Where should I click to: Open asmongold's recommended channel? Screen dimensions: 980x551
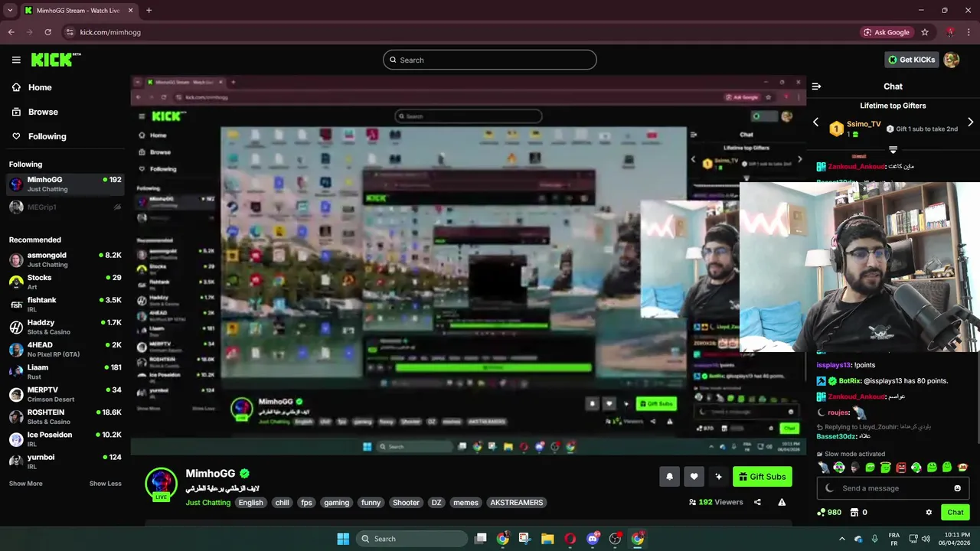tap(64, 259)
